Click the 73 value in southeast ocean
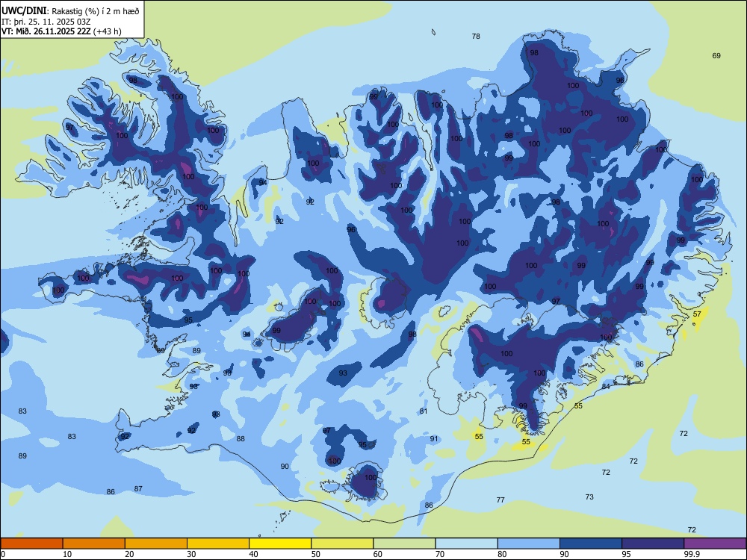The width and height of the screenshot is (747, 560). coord(589,497)
